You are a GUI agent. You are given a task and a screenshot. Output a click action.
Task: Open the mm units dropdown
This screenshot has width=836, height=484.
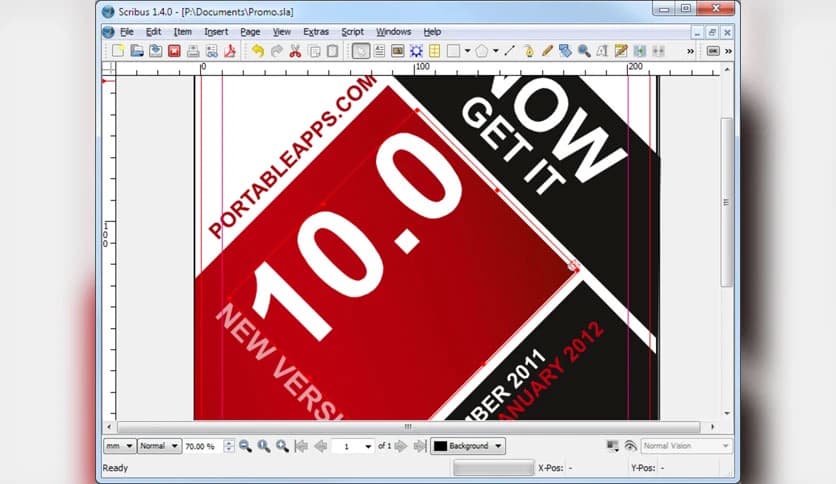pos(118,446)
